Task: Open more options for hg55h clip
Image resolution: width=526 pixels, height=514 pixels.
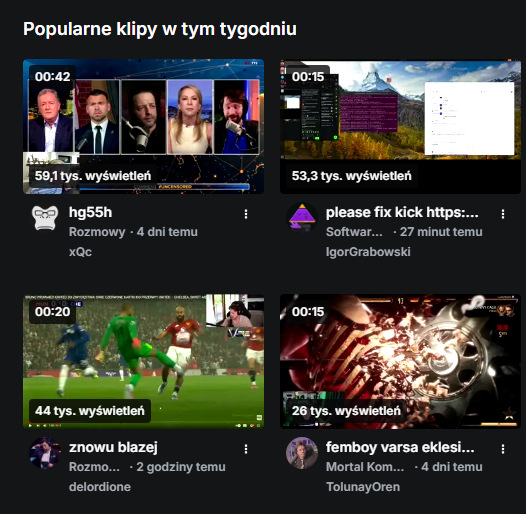Action: [246, 214]
